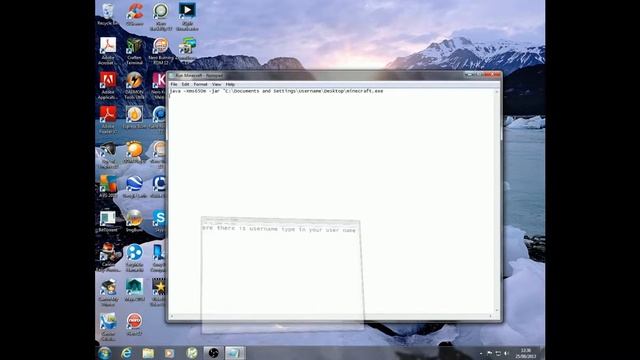This screenshot has width=640, height=360.
Task: Open the File menu in Notepad
Action: [174, 84]
